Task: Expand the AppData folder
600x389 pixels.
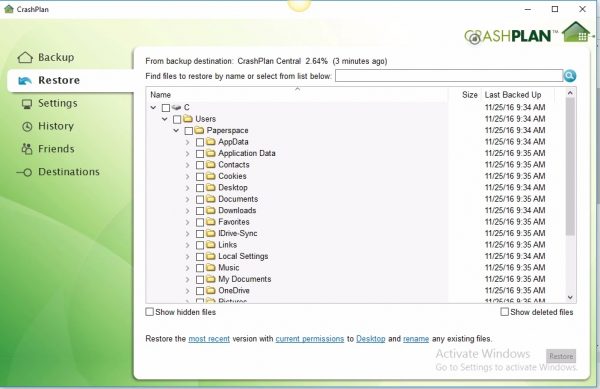Action: pyautogui.click(x=188, y=142)
